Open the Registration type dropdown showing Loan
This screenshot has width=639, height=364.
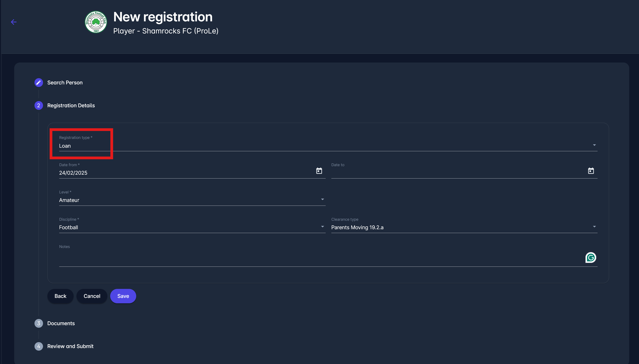tap(594, 145)
